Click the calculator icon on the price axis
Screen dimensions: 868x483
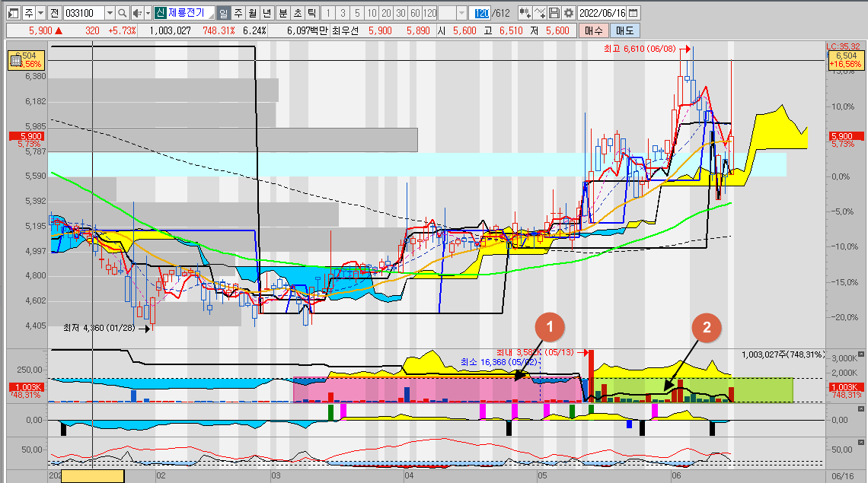coord(15,60)
